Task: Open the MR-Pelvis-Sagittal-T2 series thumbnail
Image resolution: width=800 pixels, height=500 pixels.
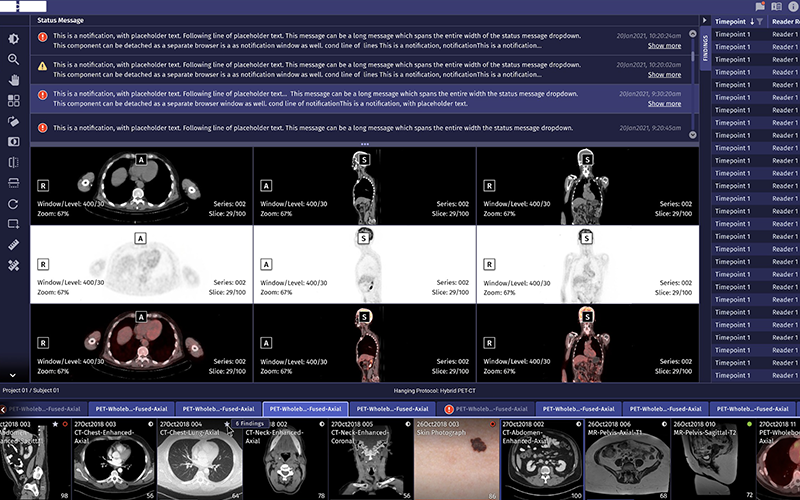Action: pyautogui.click(x=713, y=460)
